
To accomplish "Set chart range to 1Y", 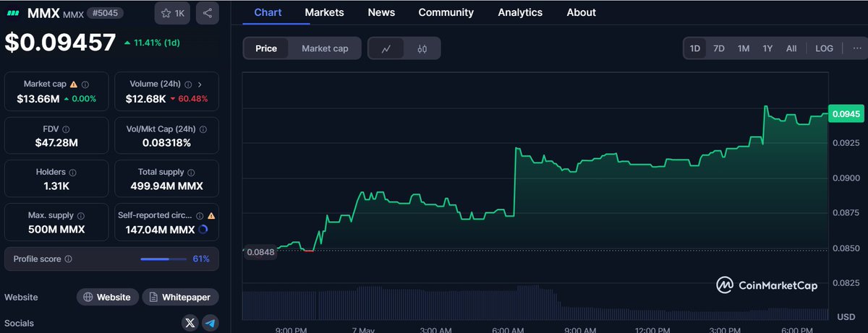I will [767, 48].
